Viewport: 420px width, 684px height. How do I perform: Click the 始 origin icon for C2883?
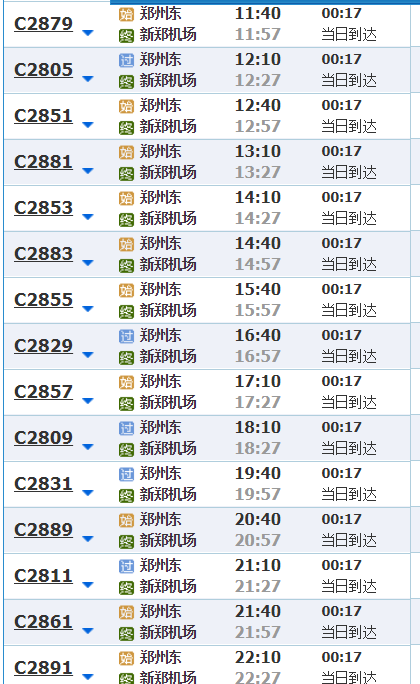126,244
